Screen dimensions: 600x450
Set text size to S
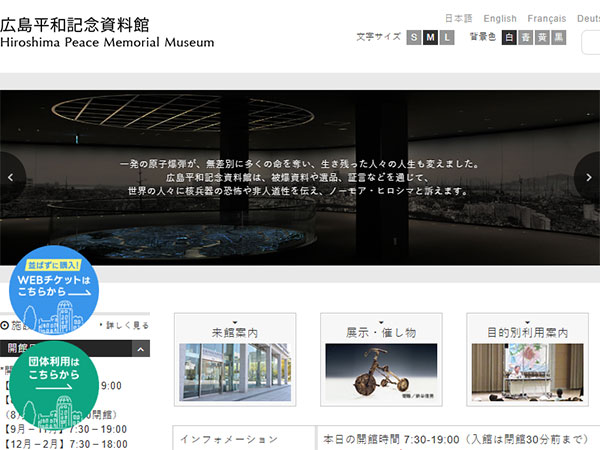point(414,38)
